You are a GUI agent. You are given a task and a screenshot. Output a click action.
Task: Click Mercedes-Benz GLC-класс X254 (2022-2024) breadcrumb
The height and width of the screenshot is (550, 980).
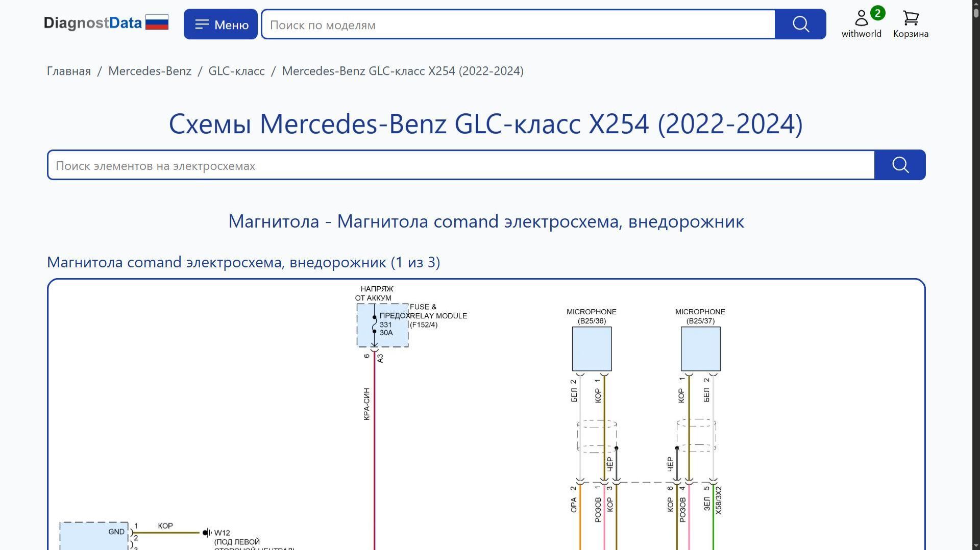pos(403,71)
